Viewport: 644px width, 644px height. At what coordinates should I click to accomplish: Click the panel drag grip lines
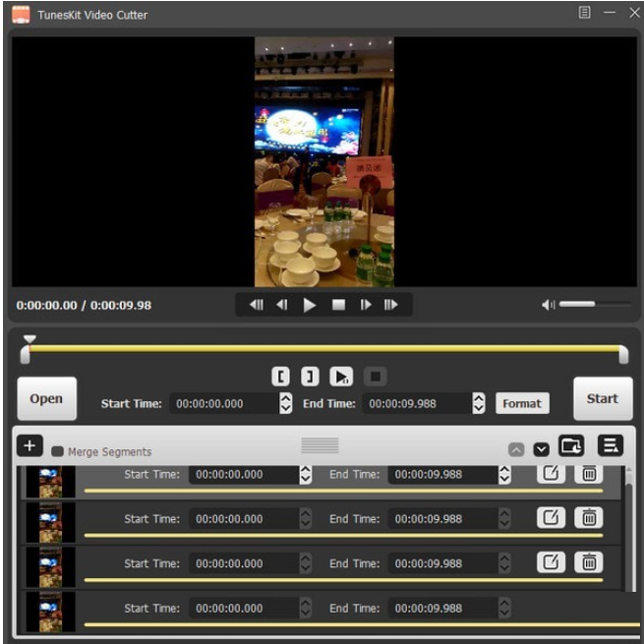[320, 445]
